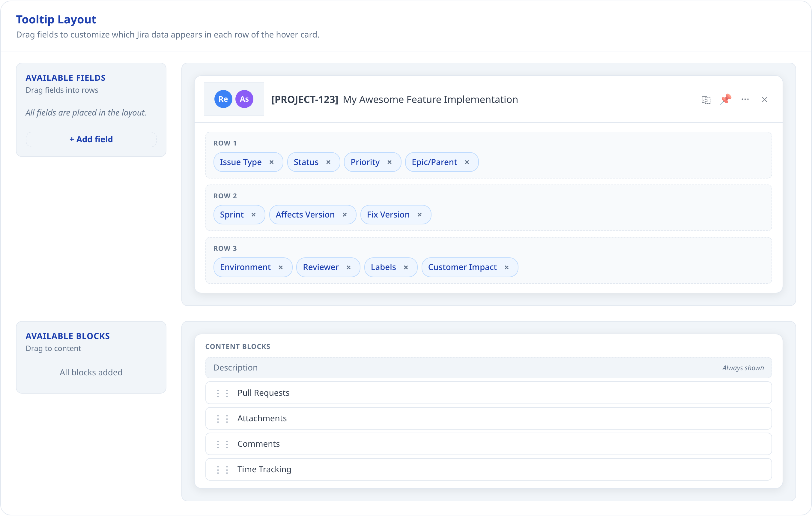Grab the Pull Requests drag handle
This screenshot has width=812, height=516.
(222, 393)
